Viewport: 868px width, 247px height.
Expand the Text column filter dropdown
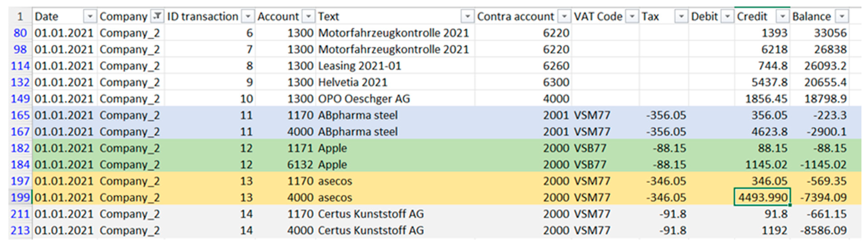[x=467, y=16]
